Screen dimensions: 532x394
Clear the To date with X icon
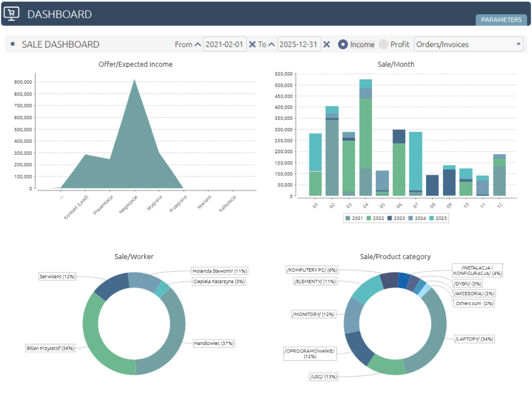[x=327, y=44]
